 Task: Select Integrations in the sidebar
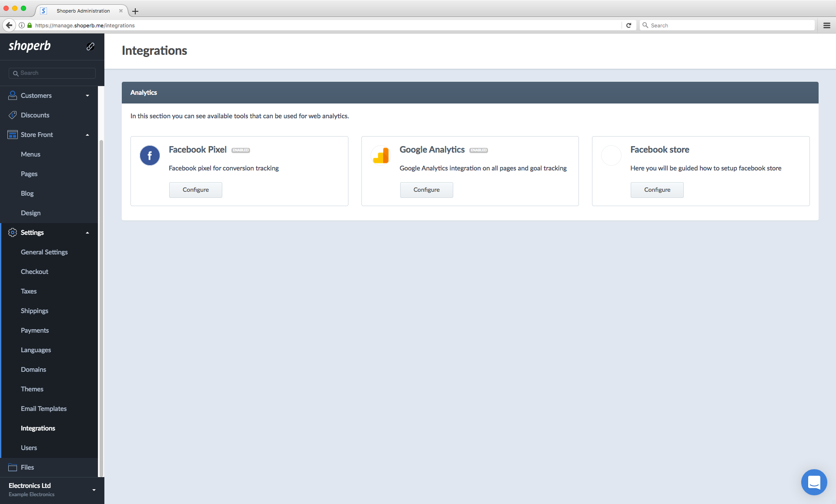pos(38,428)
